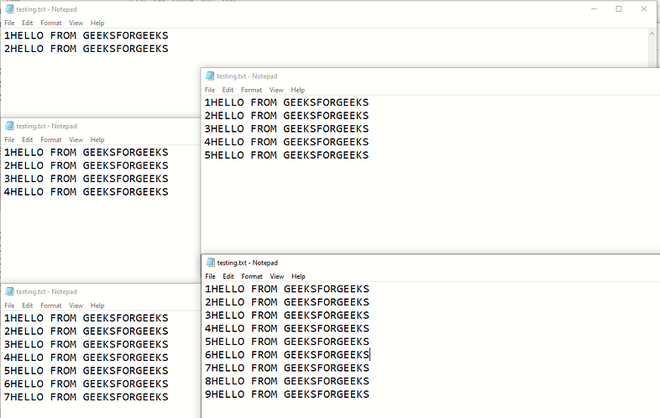Open Help menu in the nine-line Notepad window
The height and width of the screenshot is (418, 660).
click(298, 276)
